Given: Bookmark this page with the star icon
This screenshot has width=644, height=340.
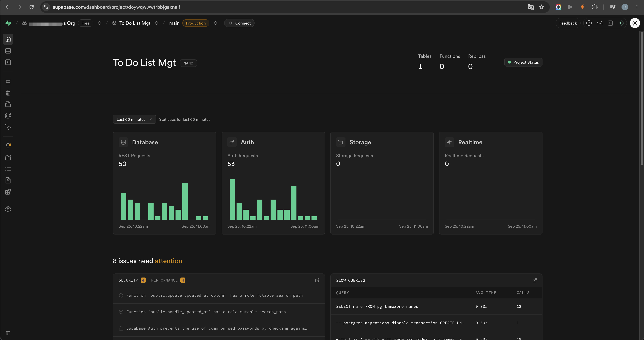Looking at the screenshot, I should pos(541,7).
